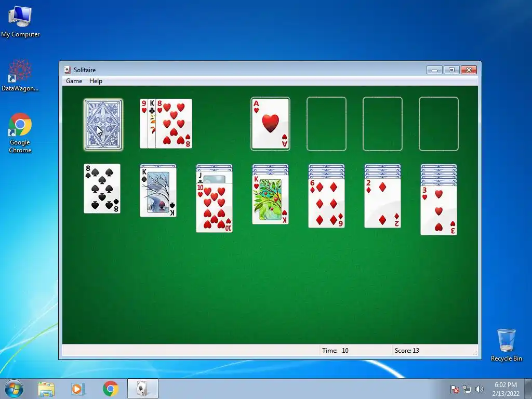Select the 2 of diamonds card
Image resolution: width=532 pixels, height=399 pixels.
tap(382, 203)
